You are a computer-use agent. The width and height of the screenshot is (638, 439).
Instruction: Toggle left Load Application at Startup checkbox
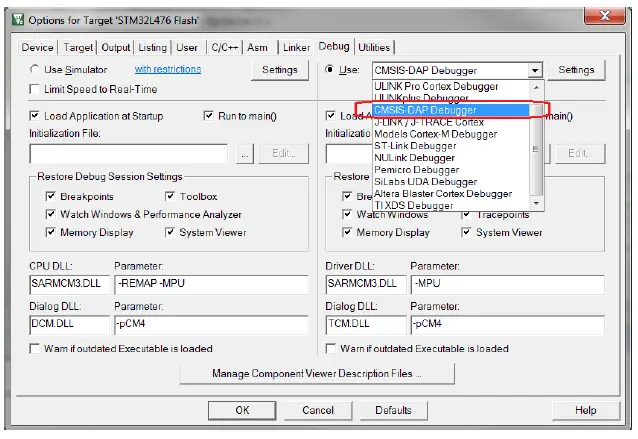35,116
